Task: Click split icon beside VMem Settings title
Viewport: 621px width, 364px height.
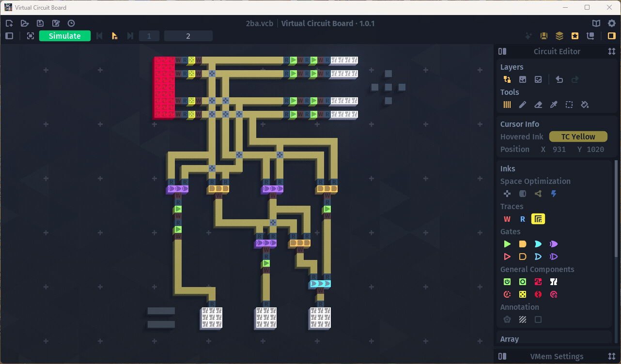Action: click(502, 356)
